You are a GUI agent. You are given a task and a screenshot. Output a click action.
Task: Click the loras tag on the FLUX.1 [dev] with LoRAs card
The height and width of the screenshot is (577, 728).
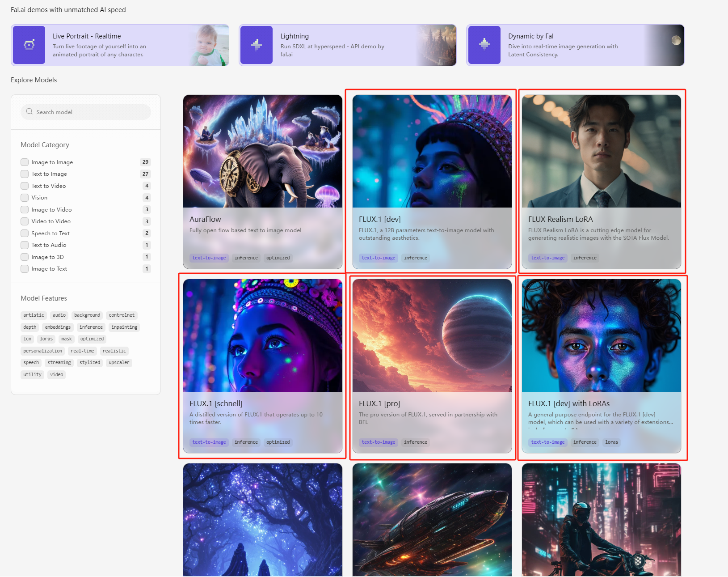click(612, 442)
